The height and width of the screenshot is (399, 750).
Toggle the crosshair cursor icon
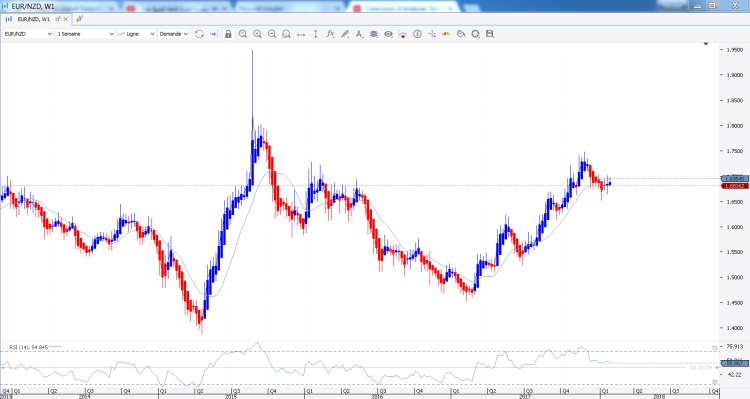pyautogui.click(x=432, y=34)
